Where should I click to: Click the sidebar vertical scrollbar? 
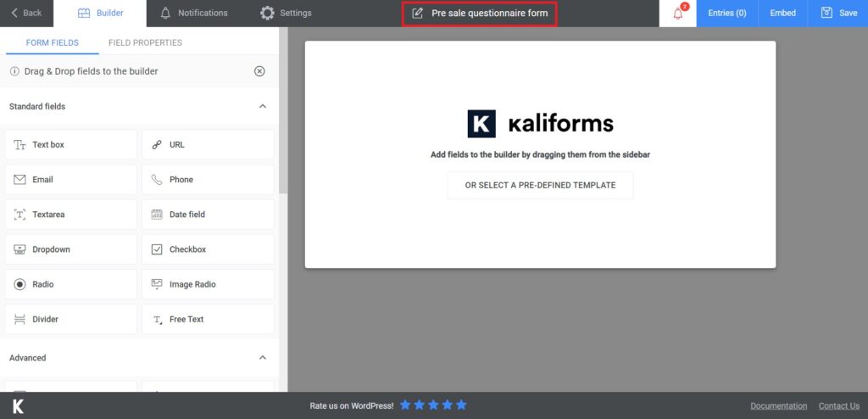coord(283,111)
